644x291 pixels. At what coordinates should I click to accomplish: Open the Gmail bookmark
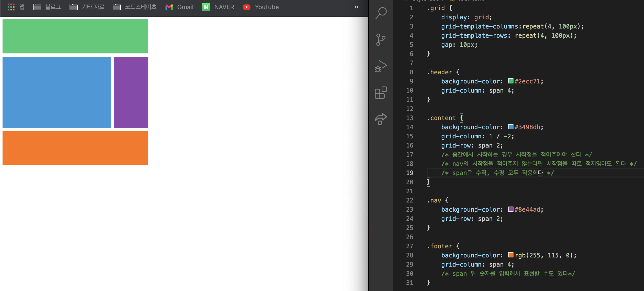point(180,7)
